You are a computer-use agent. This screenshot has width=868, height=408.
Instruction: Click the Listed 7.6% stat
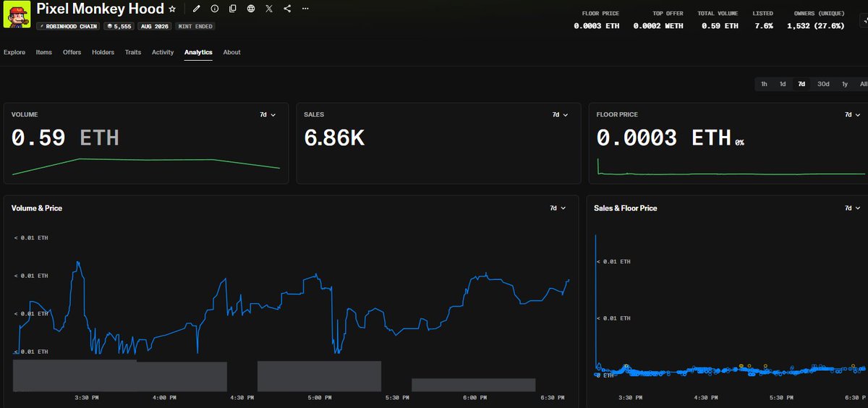click(x=762, y=20)
